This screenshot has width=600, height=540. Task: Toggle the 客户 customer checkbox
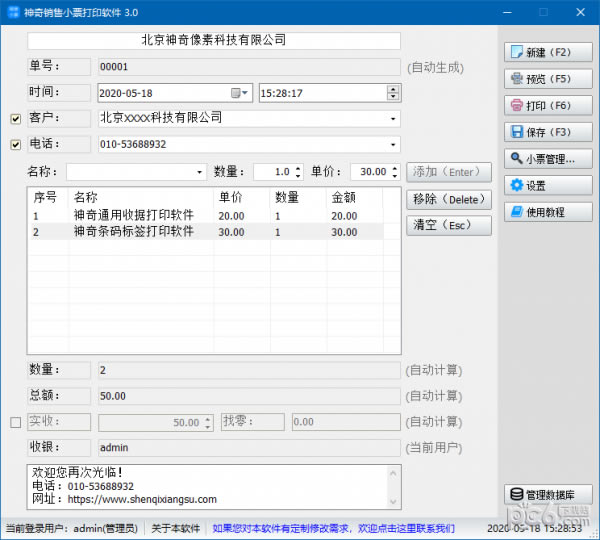[x=16, y=119]
